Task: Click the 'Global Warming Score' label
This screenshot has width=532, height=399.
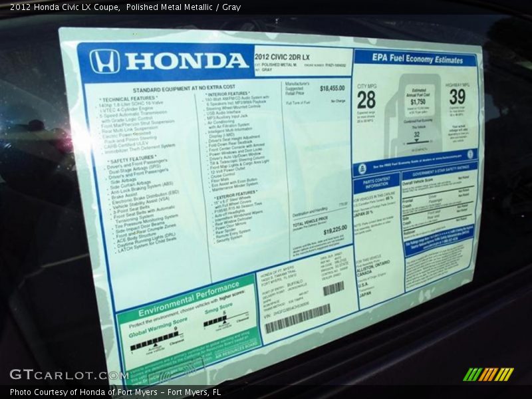Action: (158, 327)
